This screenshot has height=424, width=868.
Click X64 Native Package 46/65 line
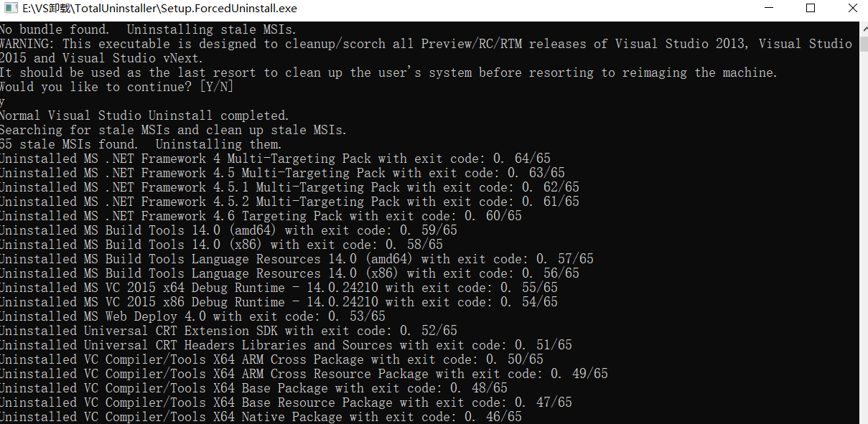tap(261, 417)
